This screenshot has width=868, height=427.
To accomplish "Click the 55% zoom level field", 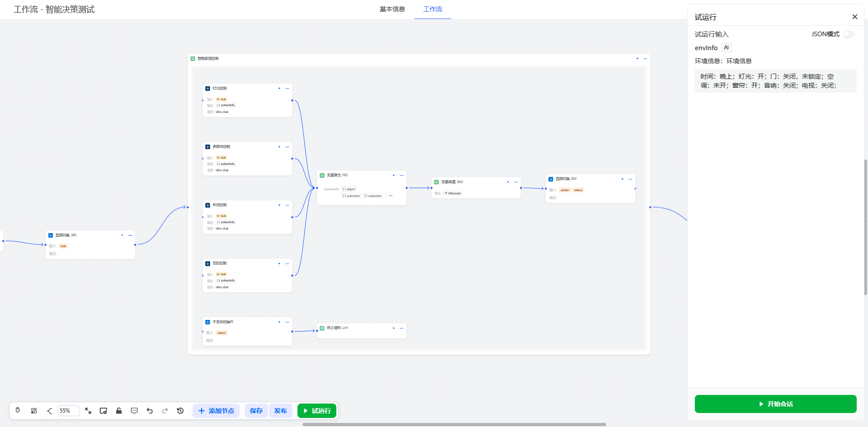I will point(68,411).
